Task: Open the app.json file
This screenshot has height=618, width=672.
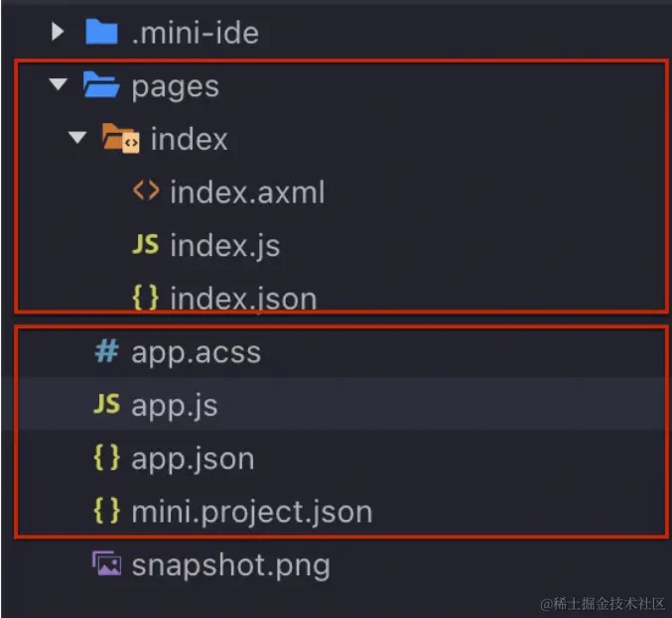Action: tap(193, 459)
